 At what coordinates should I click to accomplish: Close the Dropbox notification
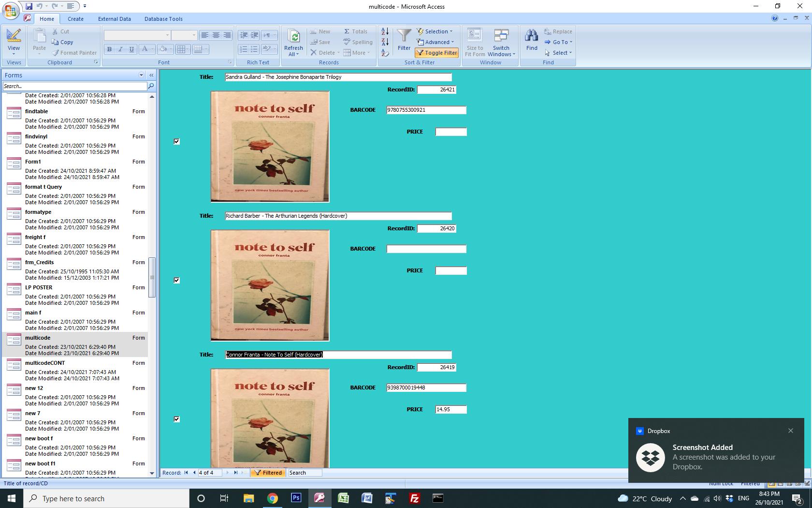(x=791, y=431)
